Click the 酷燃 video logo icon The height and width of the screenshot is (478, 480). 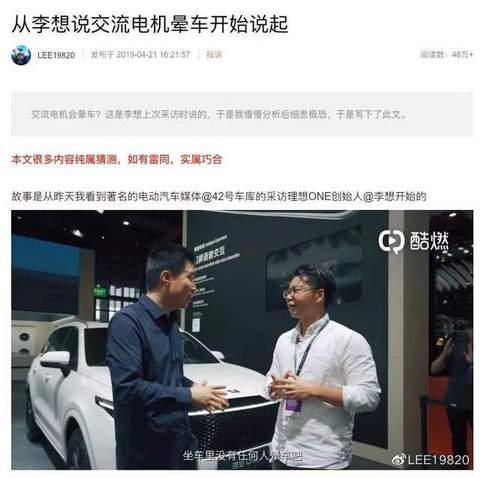click(391, 241)
